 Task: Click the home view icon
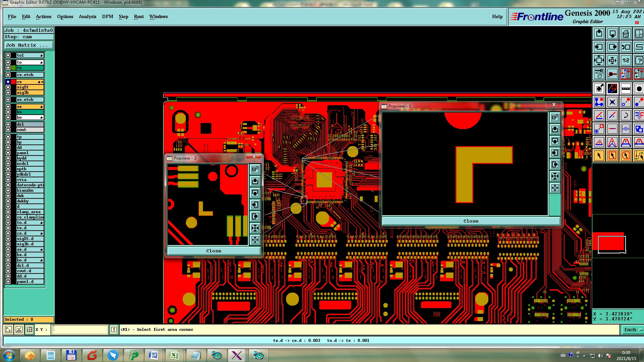coord(626,34)
